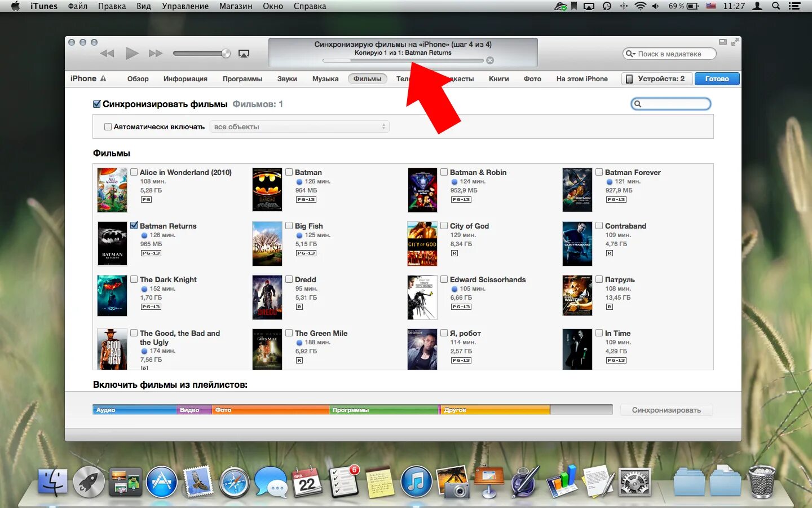Open iPhoto camera icon in dock
Image resolution: width=812 pixels, height=508 pixels.
(453, 481)
